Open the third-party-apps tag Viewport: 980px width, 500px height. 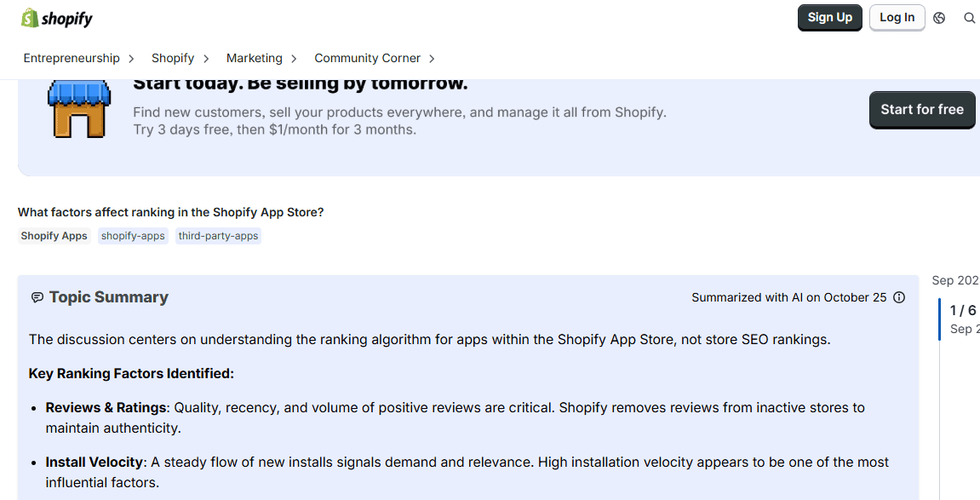coord(218,236)
